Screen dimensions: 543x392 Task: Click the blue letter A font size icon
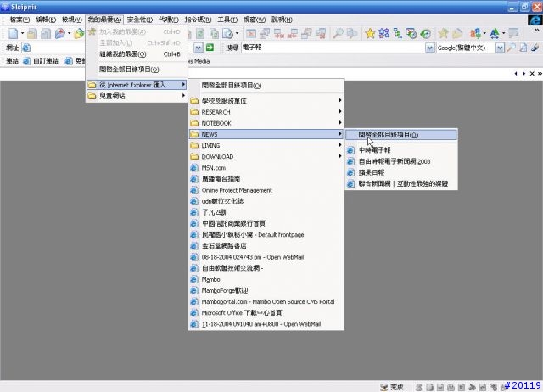pos(495,34)
